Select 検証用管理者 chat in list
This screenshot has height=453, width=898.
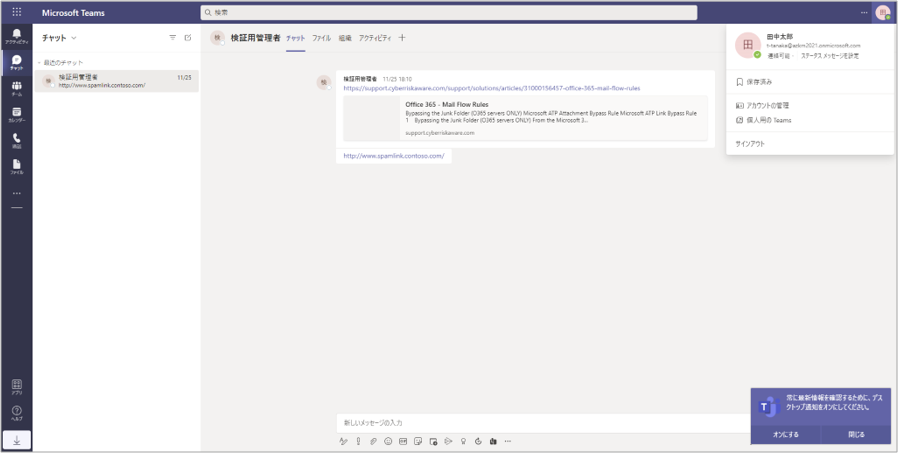(x=116, y=81)
